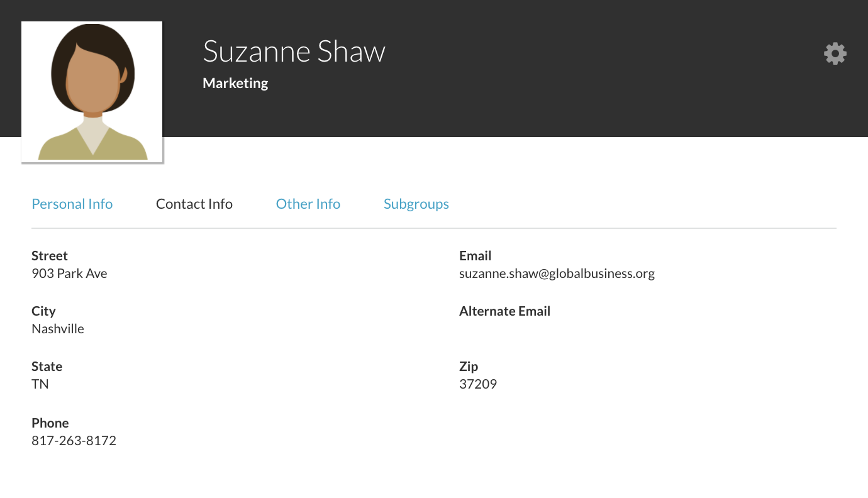Select the Contact Info tab
The height and width of the screenshot is (498, 868).
click(x=194, y=204)
